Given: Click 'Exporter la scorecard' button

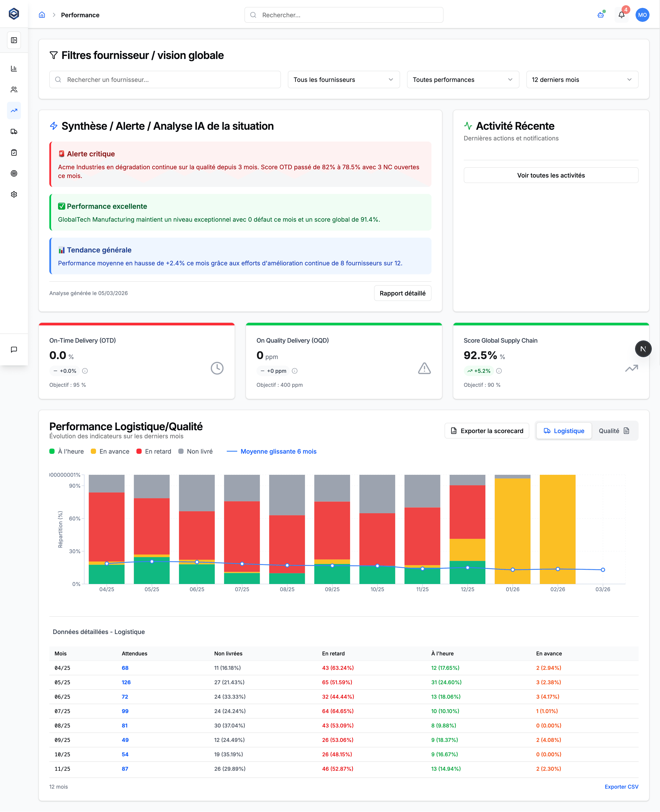Looking at the screenshot, I should click(487, 431).
